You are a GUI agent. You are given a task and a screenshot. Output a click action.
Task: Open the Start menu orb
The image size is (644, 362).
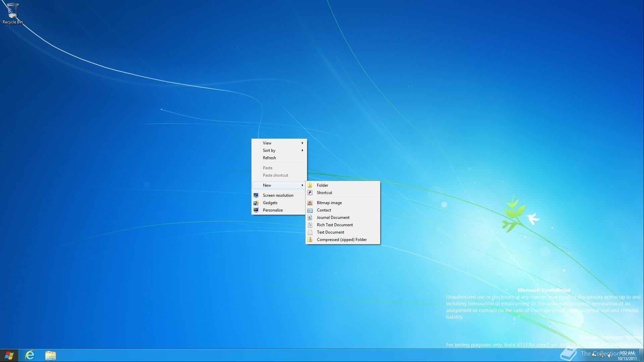click(9, 355)
